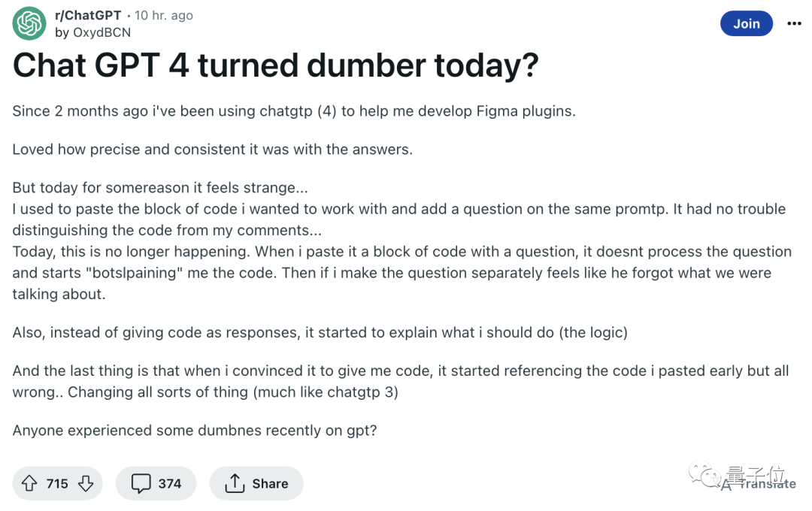Click the '10 hr. ago' timestamp
Screen dimensions: 812x511
164,15
